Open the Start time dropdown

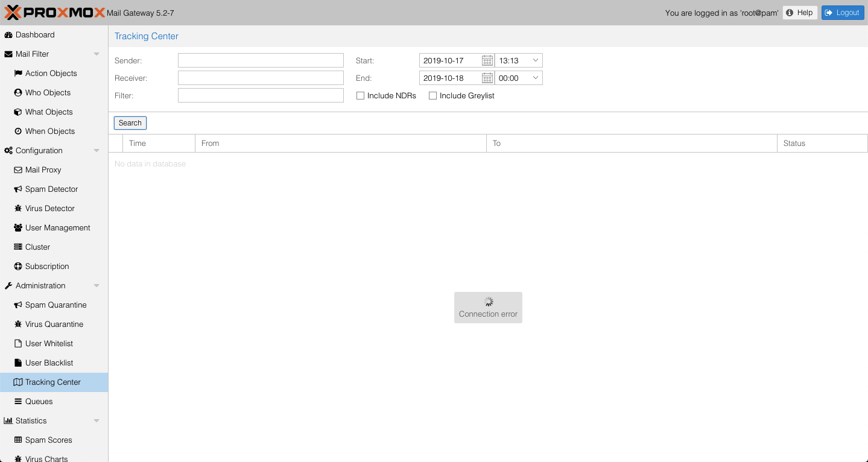point(535,60)
